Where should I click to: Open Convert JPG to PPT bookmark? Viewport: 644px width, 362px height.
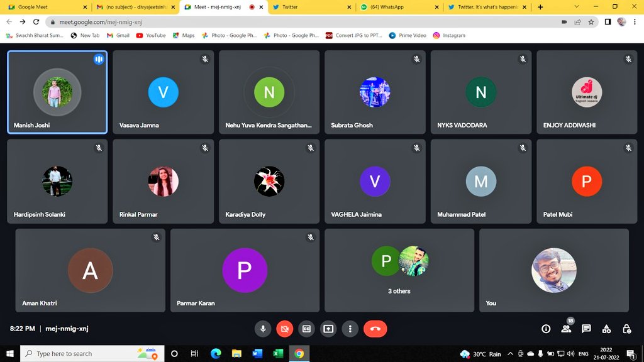[353, 35]
